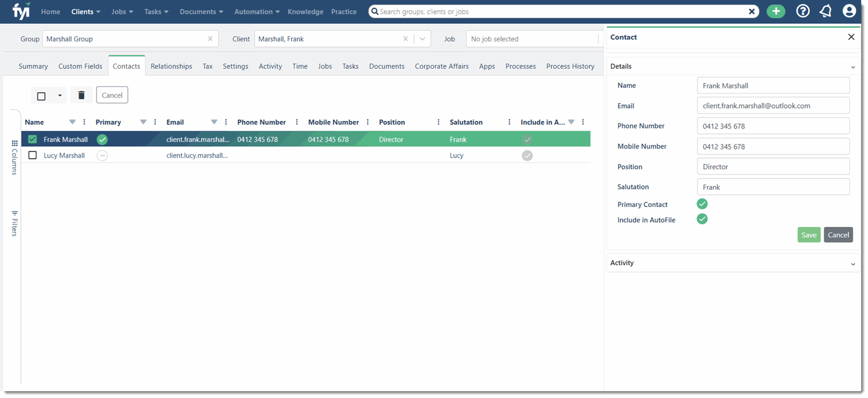Toggle Lucy Marshall's AutoFile tick in grid
868x398 pixels.
coord(527,155)
